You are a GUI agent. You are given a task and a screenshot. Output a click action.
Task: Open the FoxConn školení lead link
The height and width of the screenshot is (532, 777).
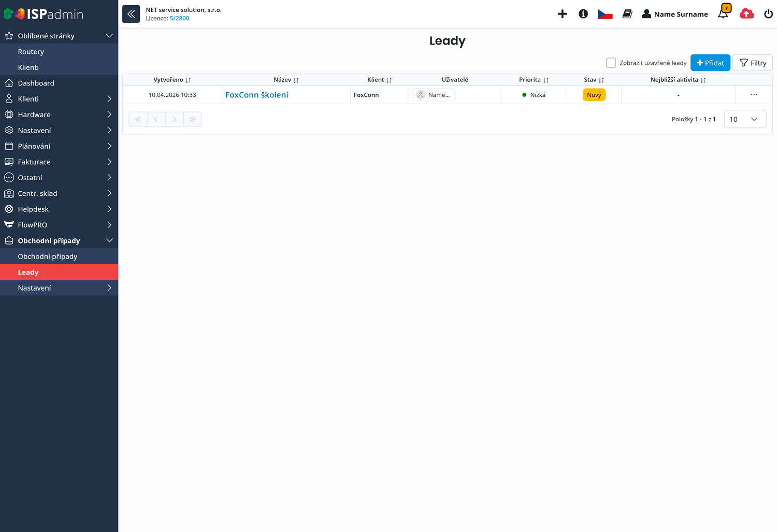coord(257,95)
